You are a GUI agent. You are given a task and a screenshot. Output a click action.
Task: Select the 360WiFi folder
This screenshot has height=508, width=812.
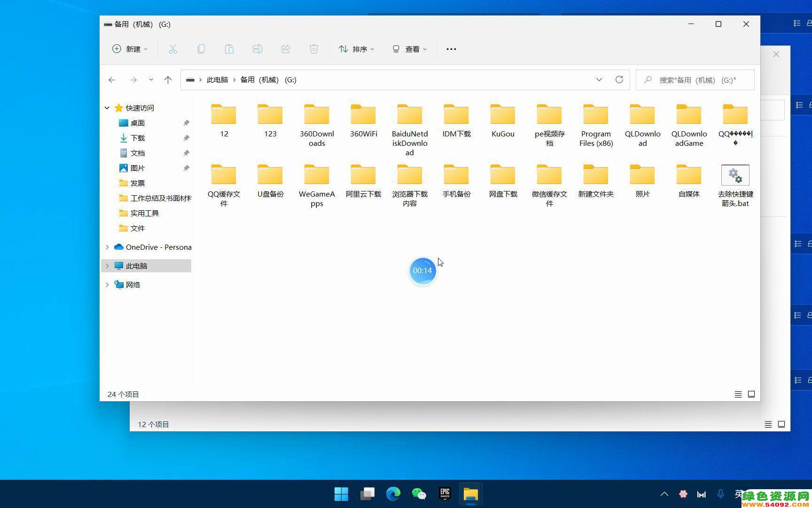(363, 121)
